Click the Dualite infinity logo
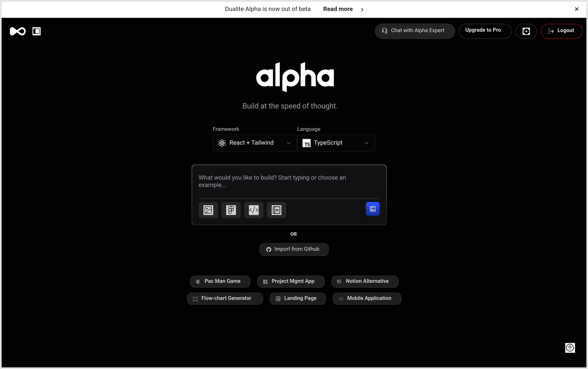The image size is (588, 369). tap(17, 31)
